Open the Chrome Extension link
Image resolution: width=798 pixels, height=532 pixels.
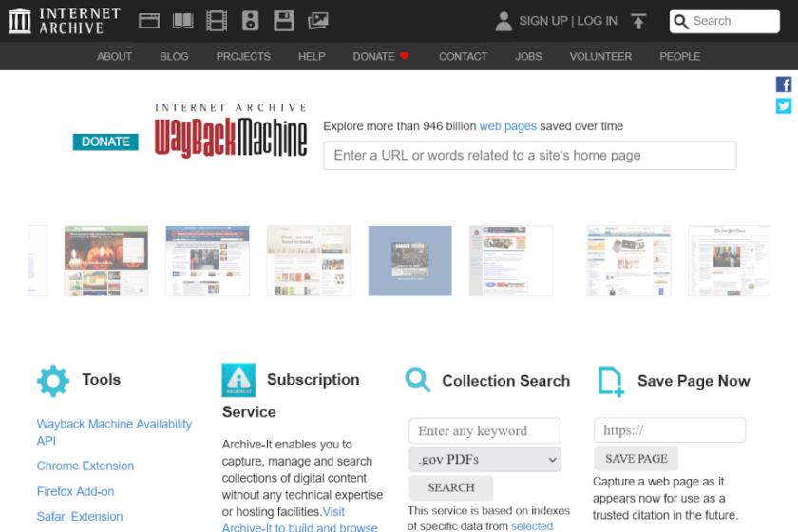[x=85, y=465]
